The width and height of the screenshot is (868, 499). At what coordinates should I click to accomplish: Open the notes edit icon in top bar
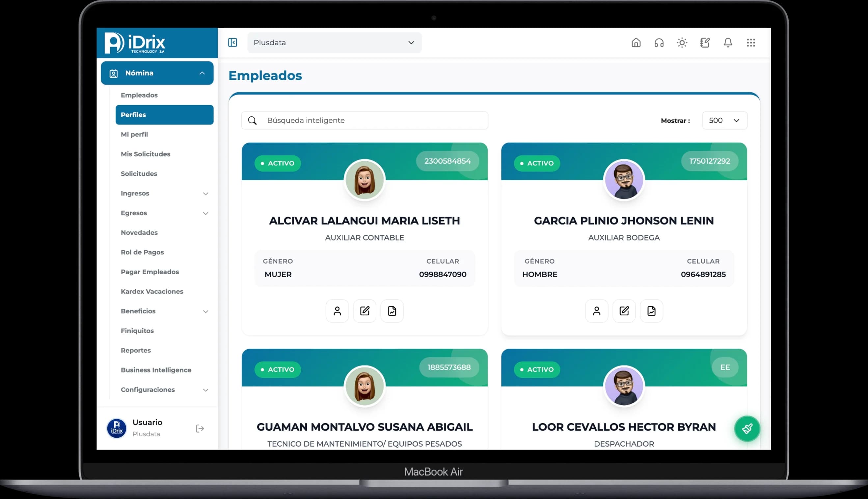pos(705,43)
